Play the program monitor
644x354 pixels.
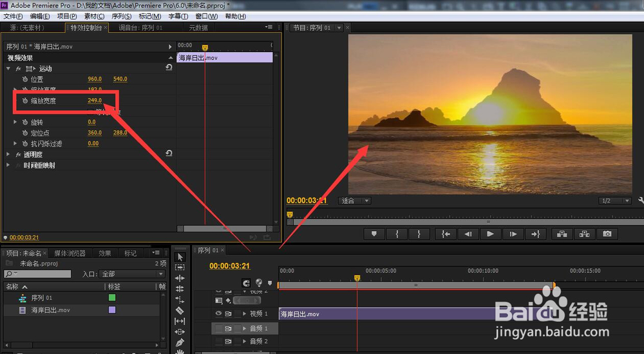click(490, 234)
